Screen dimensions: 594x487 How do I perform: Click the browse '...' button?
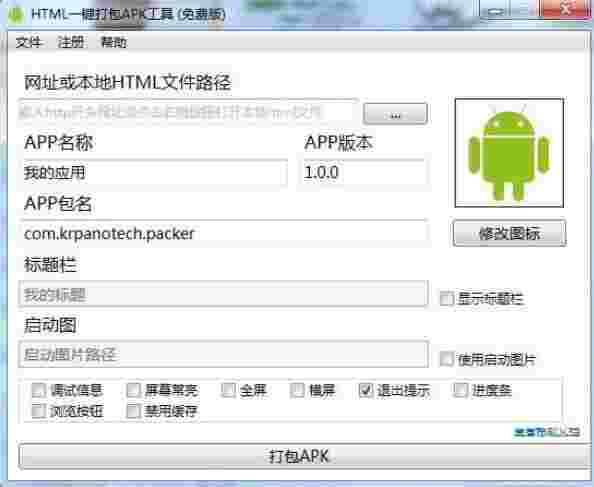tap(395, 114)
